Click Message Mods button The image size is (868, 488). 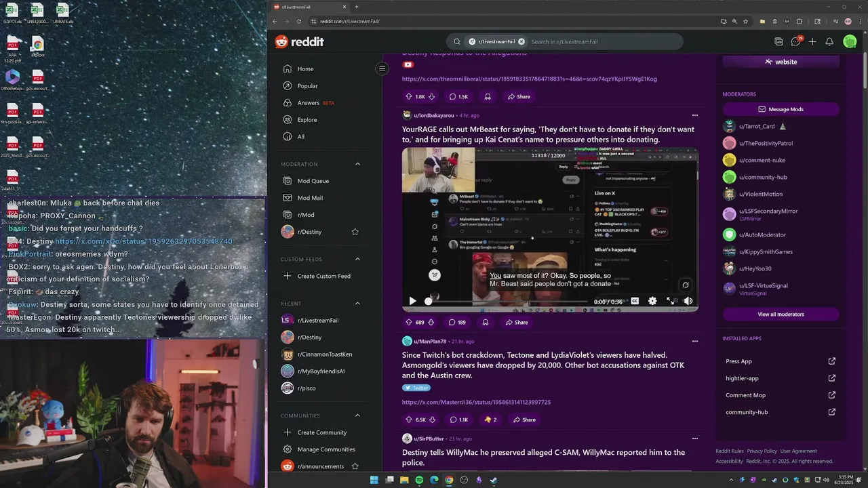[x=781, y=109]
